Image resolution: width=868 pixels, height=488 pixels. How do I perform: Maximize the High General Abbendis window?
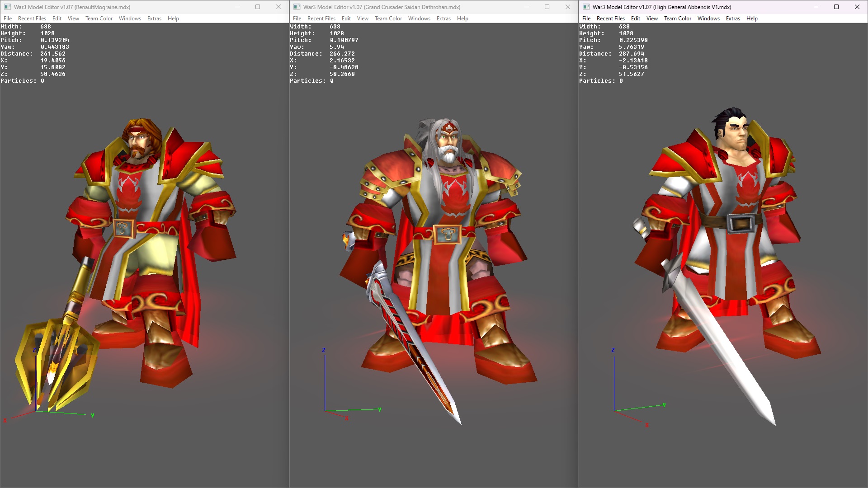coord(836,7)
